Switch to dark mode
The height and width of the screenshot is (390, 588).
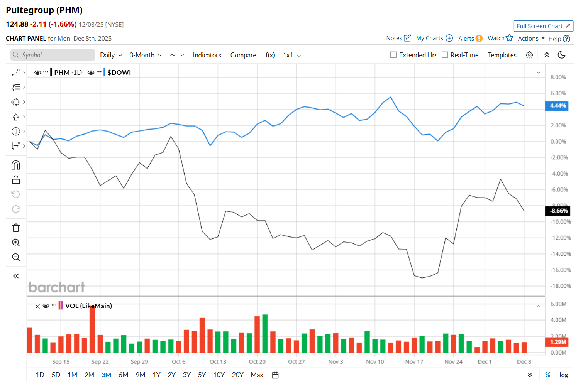tap(562, 55)
